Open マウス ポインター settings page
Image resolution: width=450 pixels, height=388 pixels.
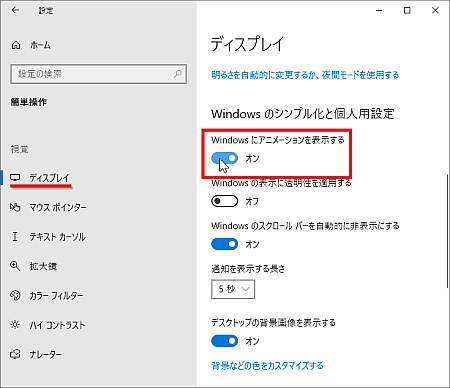pos(58,207)
